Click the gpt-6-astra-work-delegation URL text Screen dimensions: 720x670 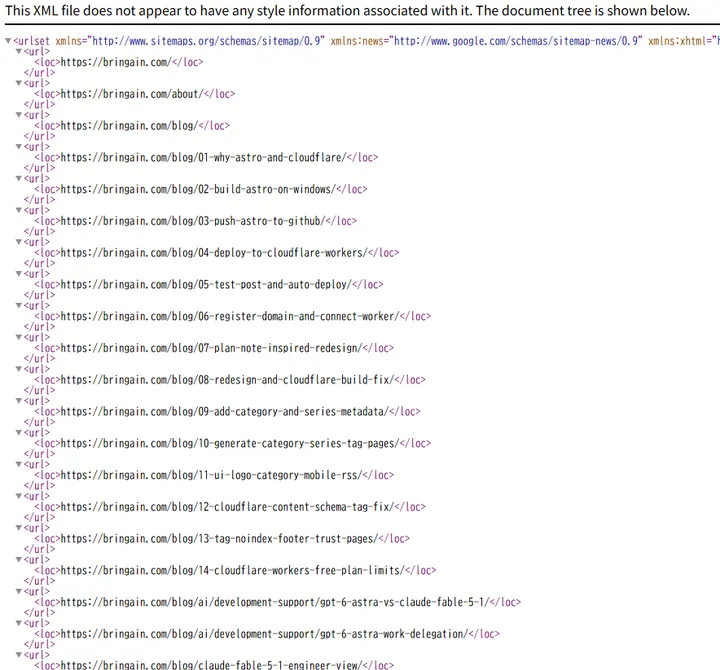coord(264,634)
